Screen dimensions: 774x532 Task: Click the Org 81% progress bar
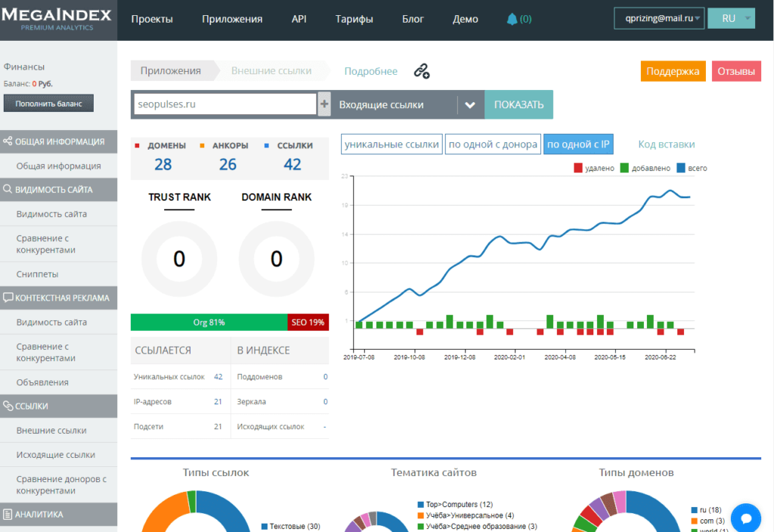[209, 322]
